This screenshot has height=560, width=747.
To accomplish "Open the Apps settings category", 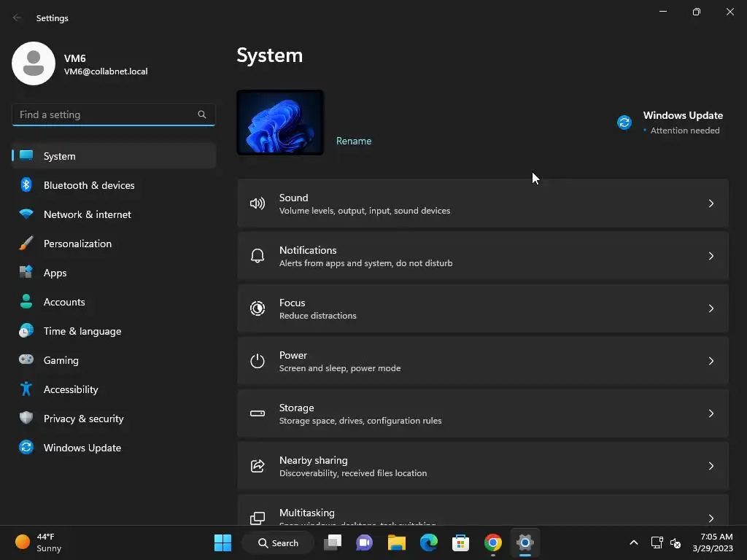I will tap(113, 273).
